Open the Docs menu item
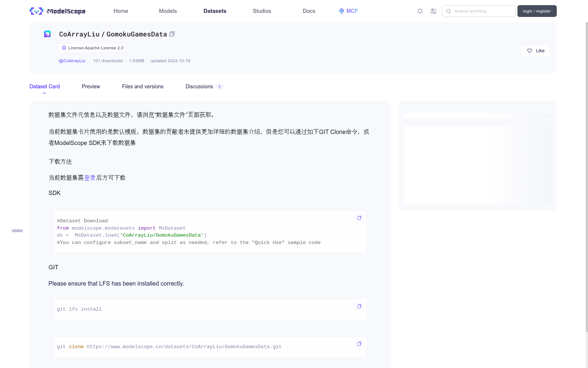Viewport: 588px width, 368px height. (309, 11)
